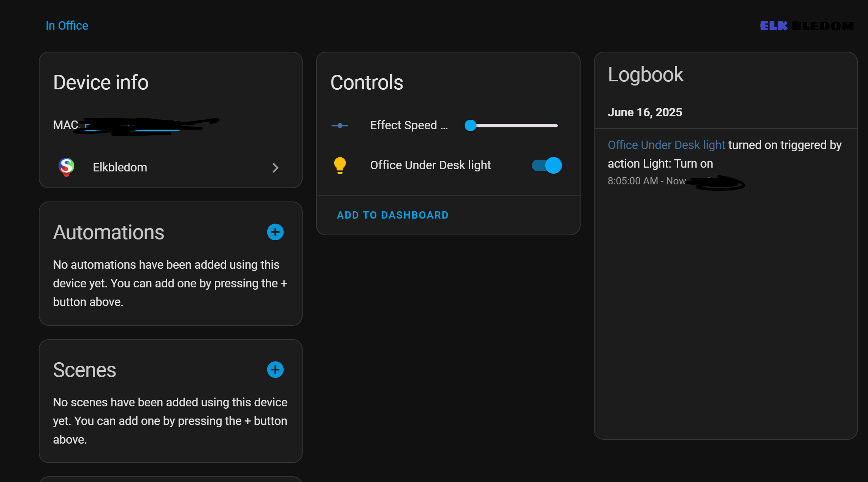Click the yellow lightbulb icon
This screenshot has width=868, height=482.
pos(340,165)
